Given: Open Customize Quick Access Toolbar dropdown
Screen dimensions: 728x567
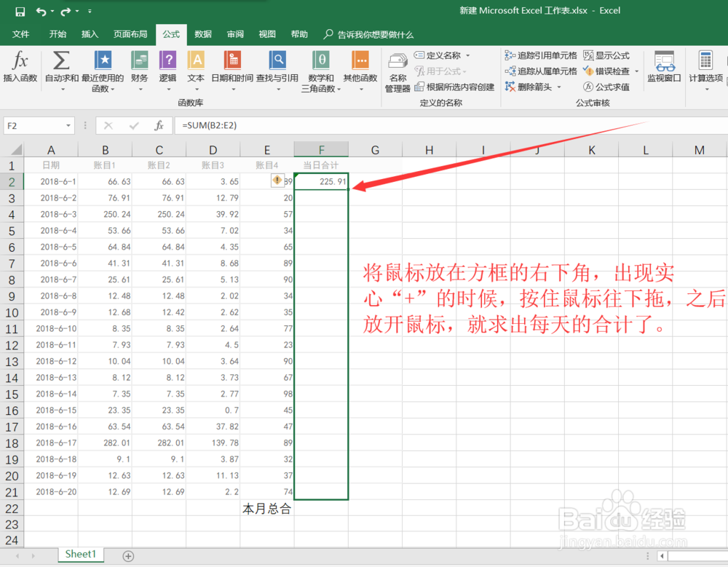Looking at the screenshot, I should point(90,12).
